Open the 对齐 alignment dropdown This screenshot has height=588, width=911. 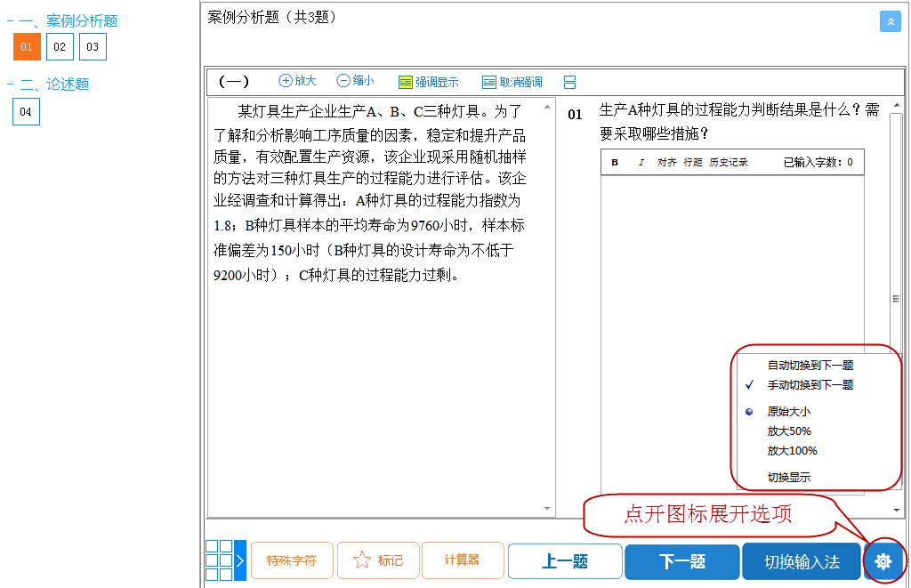pyautogui.click(x=665, y=163)
